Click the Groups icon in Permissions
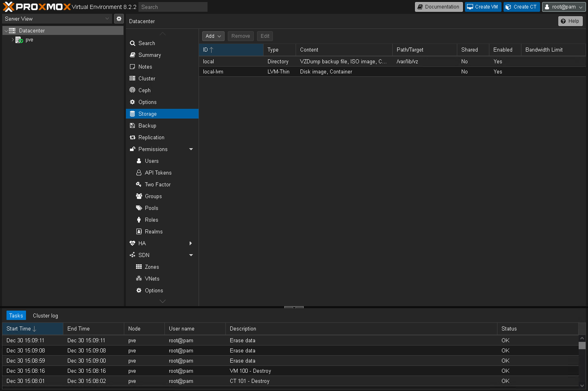 (x=139, y=196)
